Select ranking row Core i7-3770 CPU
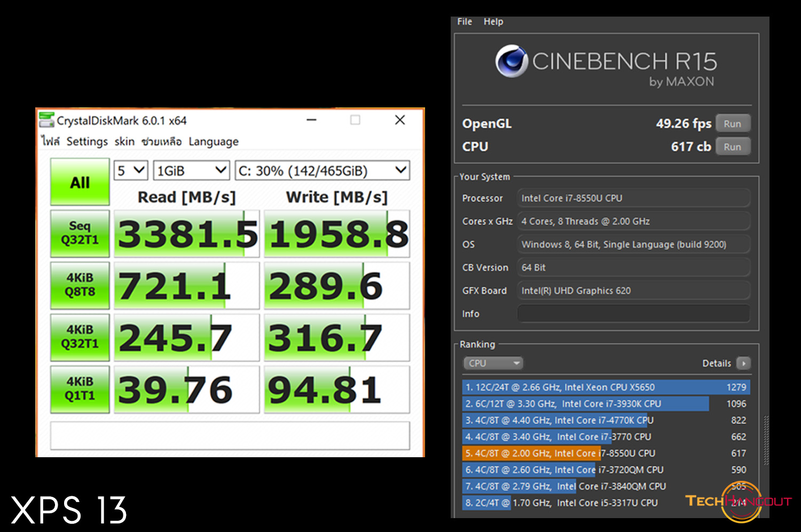 [606, 437]
